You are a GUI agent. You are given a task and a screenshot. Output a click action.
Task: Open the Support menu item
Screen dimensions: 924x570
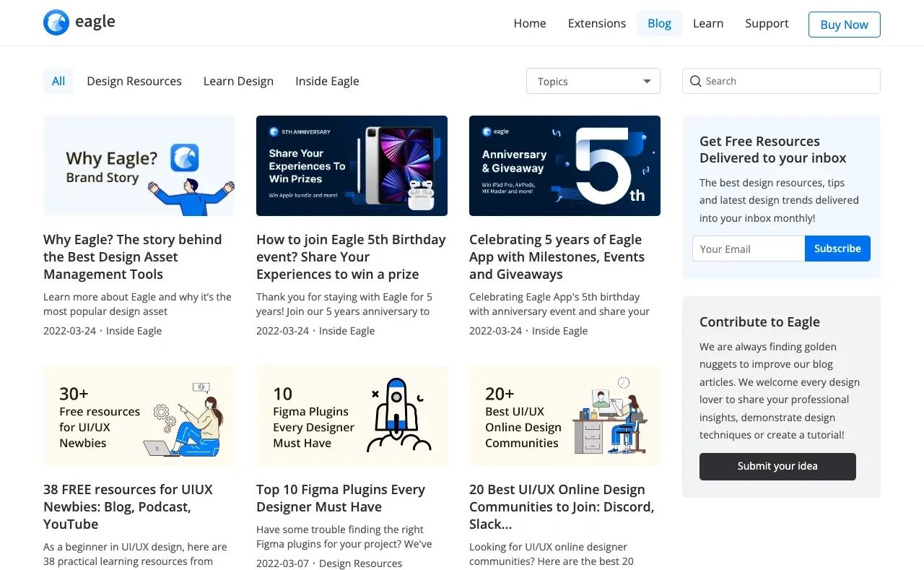[x=767, y=23]
